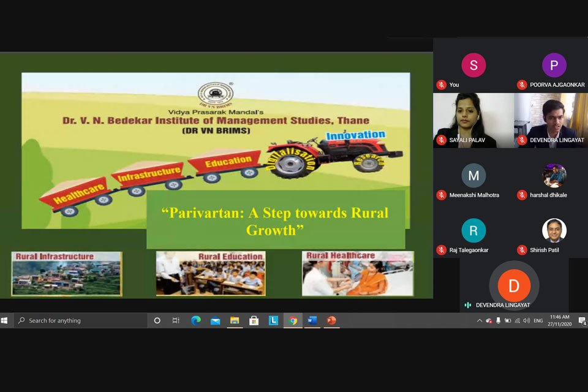Click the Education trailer label
The width and height of the screenshot is (588, 392).
point(228,162)
